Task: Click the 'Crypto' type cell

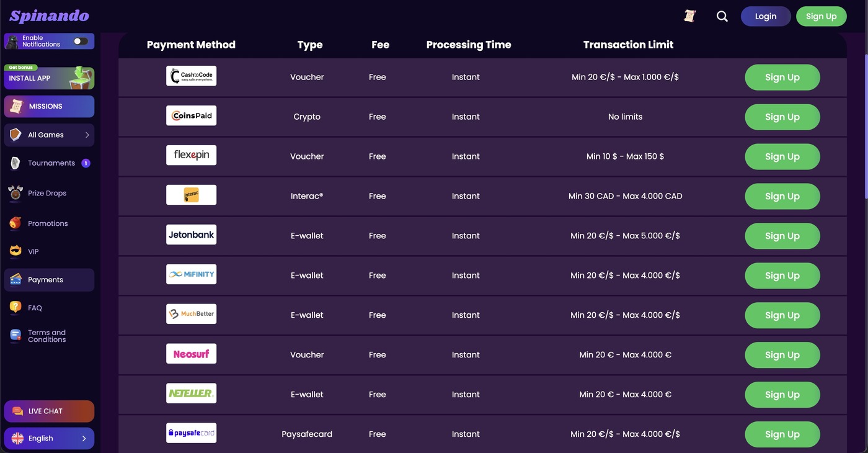Action: (x=307, y=117)
